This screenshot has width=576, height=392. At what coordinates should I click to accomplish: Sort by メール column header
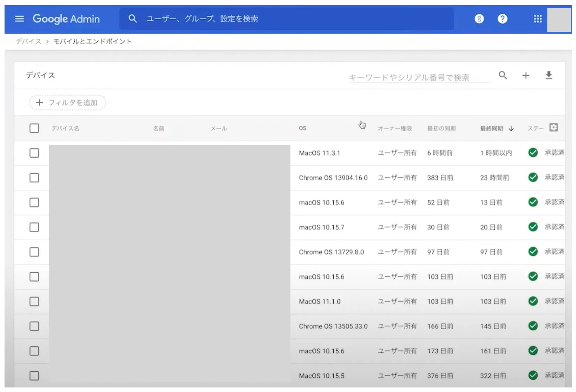(219, 128)
